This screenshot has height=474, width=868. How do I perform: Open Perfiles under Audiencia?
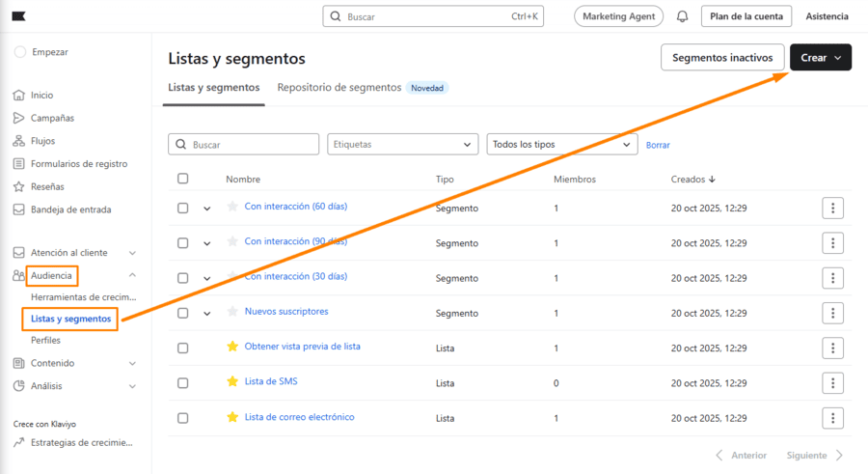(x=46, y=340)
